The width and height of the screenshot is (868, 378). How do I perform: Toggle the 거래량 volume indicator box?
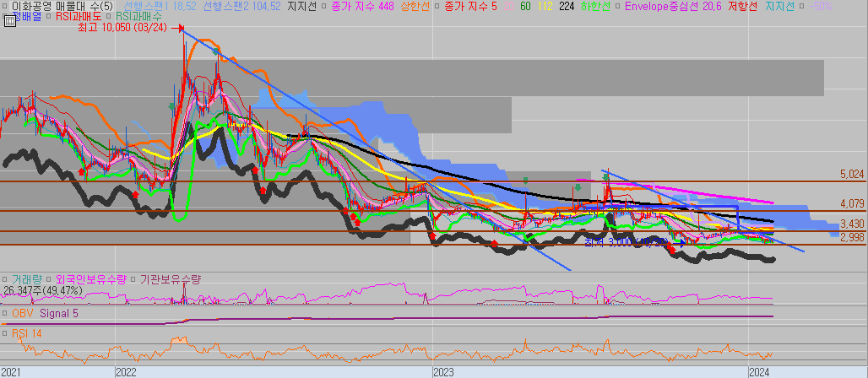[x=4, y=279]
